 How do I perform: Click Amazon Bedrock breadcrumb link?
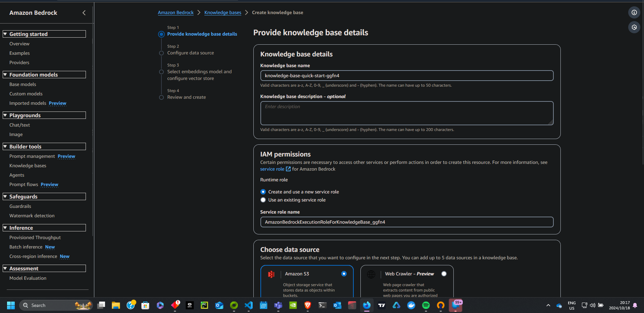point(176,12)
